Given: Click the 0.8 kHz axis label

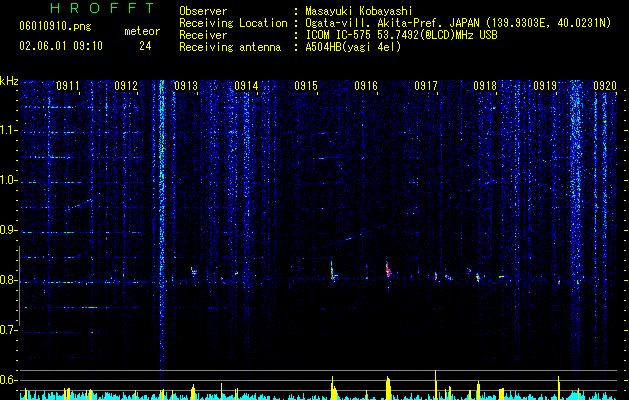Looking at the screenshot, I should pyautogui.click(x=8, y=280).
